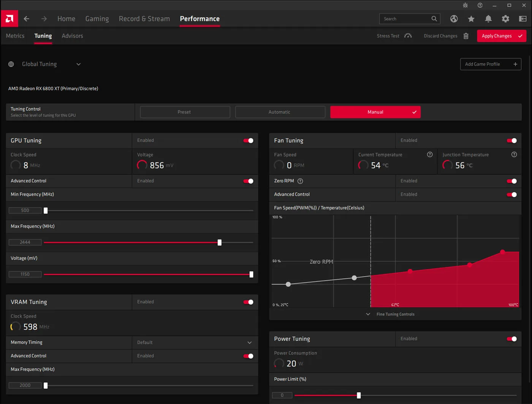Expand Fine Tuning Controls

tap(390, 314)
